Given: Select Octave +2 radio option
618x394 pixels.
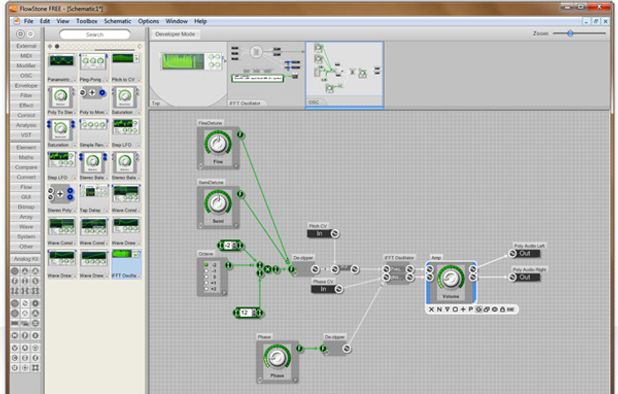Looking at the screenshot, I should [x=206, y=289].
